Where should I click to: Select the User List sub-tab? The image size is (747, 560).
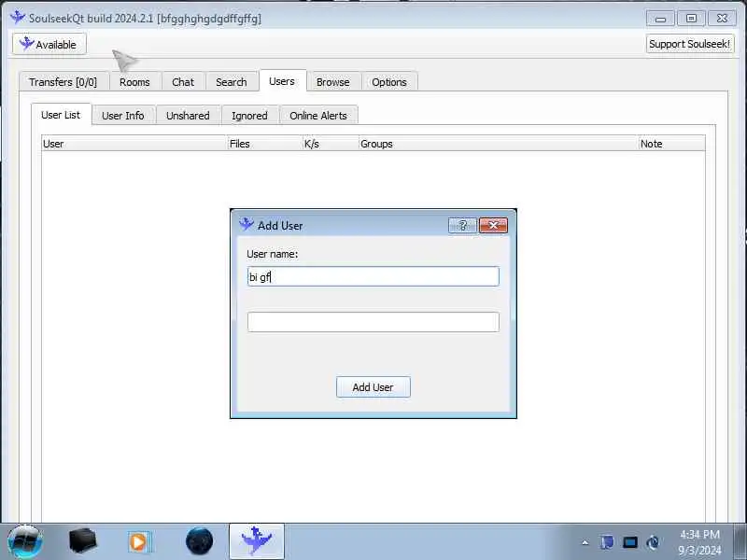(x=61, y=115)
